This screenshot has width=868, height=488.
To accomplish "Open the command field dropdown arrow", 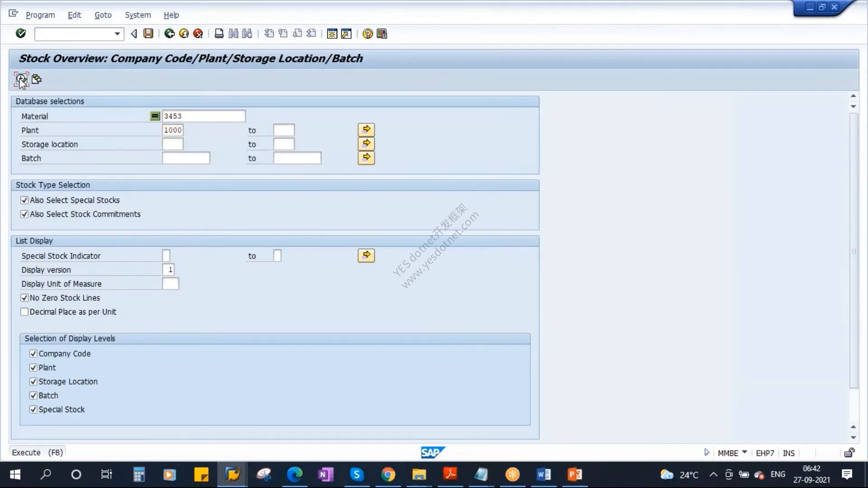I will click(117, 33).
